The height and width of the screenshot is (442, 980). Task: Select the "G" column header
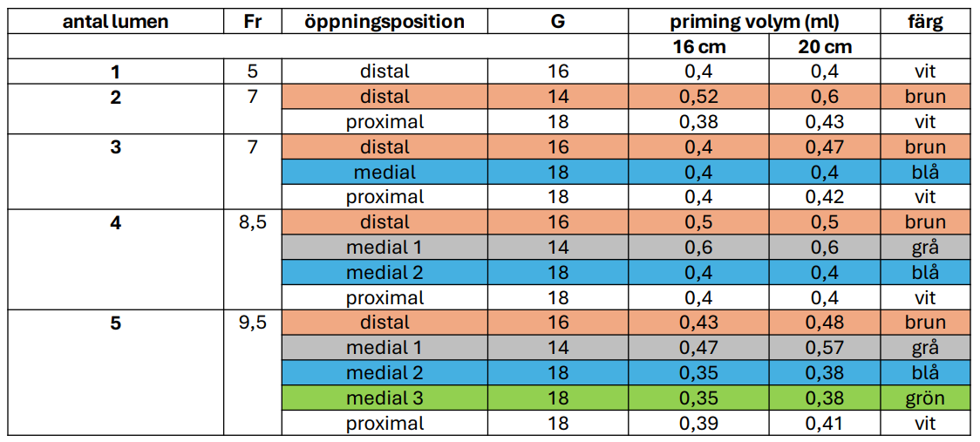click(558, 22)
